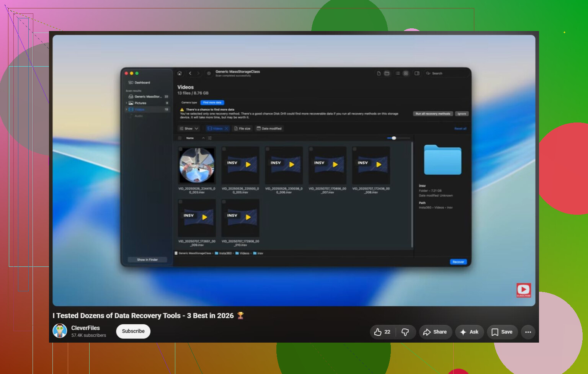This screenshot has height=374, width=588.
Task: Click the Name column header
Action: [x=190, y=138]
